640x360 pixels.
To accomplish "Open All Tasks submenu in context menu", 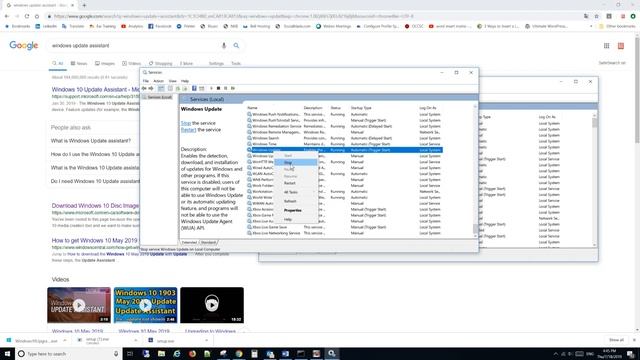I will (296, 192).
